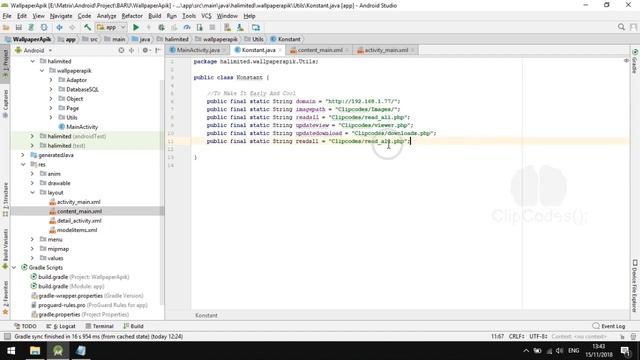Image resolution: width=640 pixels, height=360 pixels.
Task: Expand the Utils package folder
Action: point(51,118)
